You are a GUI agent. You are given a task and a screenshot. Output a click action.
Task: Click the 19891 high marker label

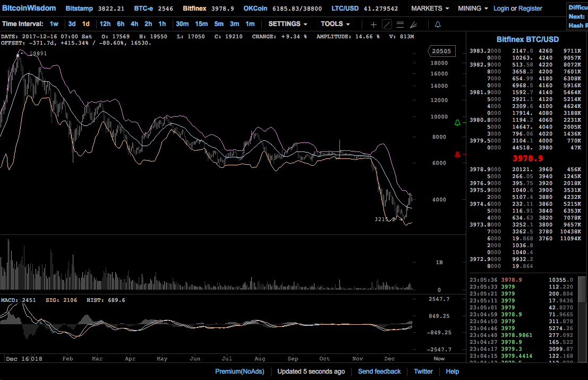tap(38, 54)
